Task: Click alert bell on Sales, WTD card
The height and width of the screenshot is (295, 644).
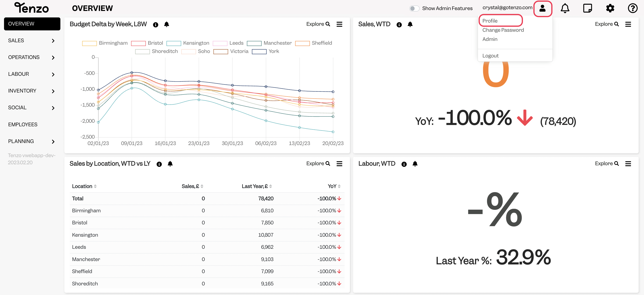Action: [x=410, y=24]
